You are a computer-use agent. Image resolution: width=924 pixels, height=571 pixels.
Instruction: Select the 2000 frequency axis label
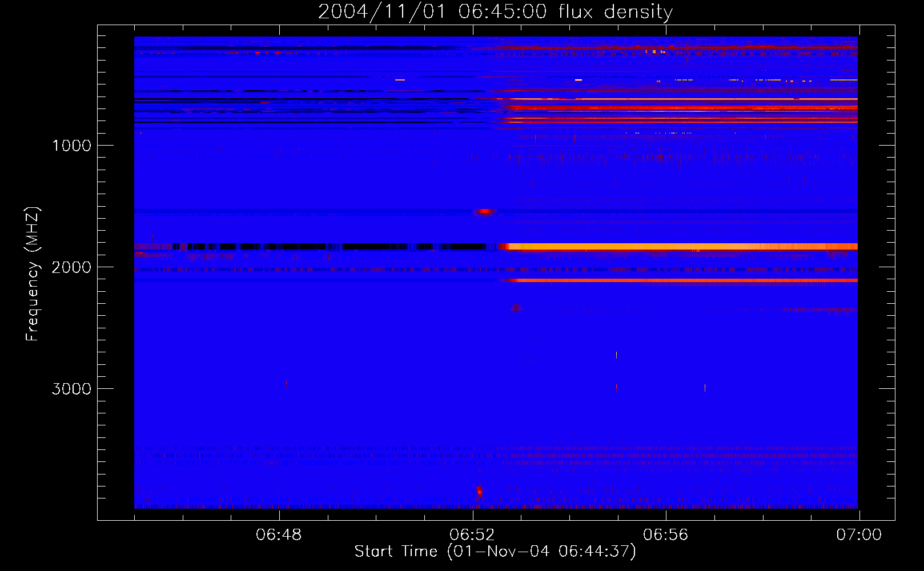[71, 267]
